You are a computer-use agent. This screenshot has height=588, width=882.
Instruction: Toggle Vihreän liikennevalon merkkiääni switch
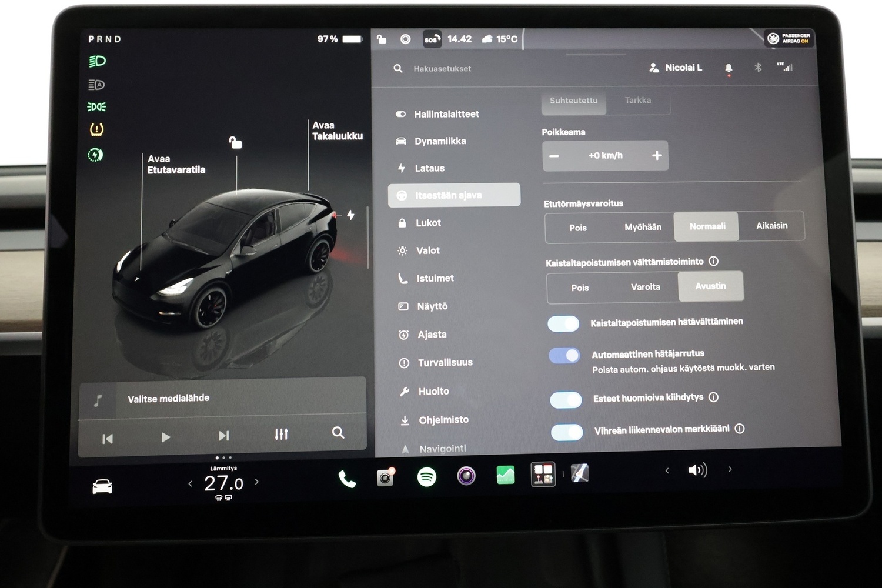pyautogui.click(x=567, y=432)
